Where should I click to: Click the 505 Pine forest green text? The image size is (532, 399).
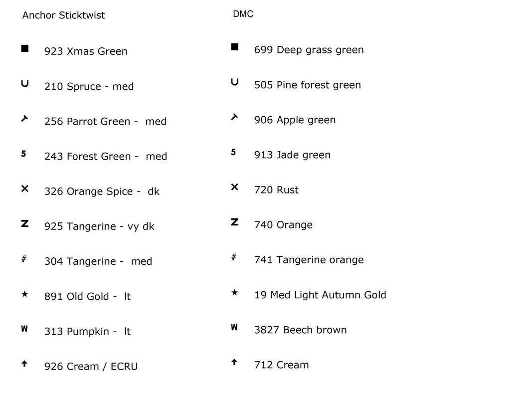(x=307, y=85)
